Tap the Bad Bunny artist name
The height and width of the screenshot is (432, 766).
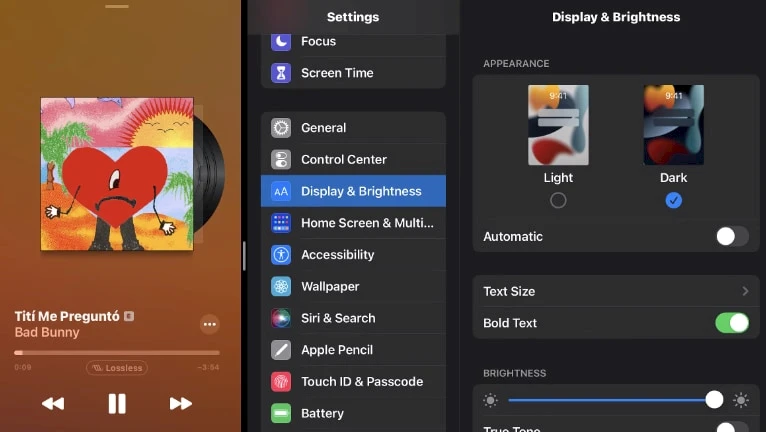coord(47,332)
